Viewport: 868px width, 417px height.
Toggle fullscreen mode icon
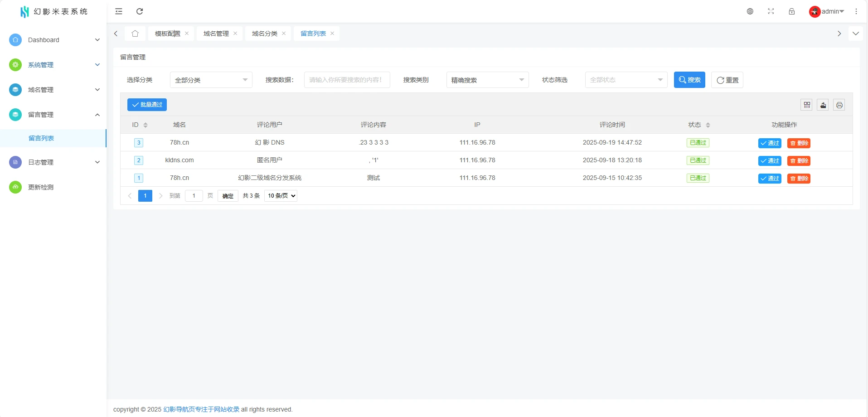pyautogui.click(x=771, y=11)
